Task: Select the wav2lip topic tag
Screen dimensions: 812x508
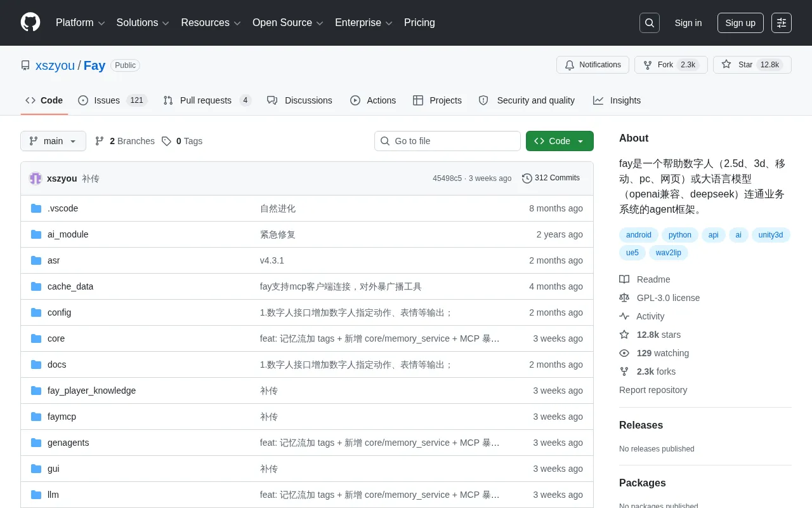Action: click(669, 253)
